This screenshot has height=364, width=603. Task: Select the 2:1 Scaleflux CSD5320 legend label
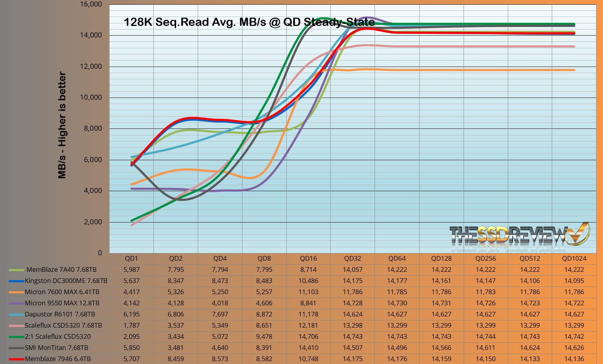point(58,337)
